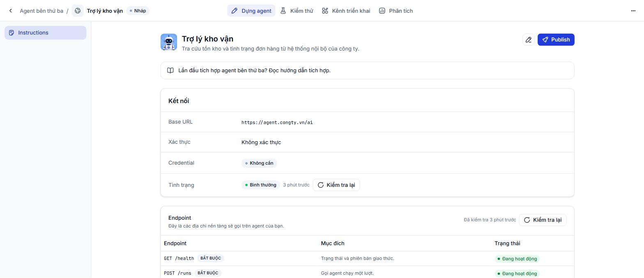Go back using the left chevron icon
This screenshot has width=644, height=278.
(x=11, y=11)
